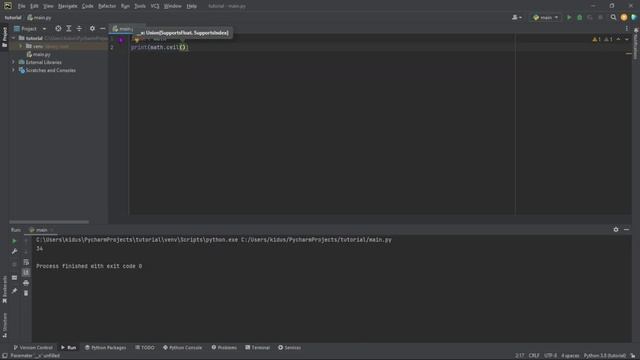Toggle the Structure side tool window
The image size is (640, 360).
[4, 325]
